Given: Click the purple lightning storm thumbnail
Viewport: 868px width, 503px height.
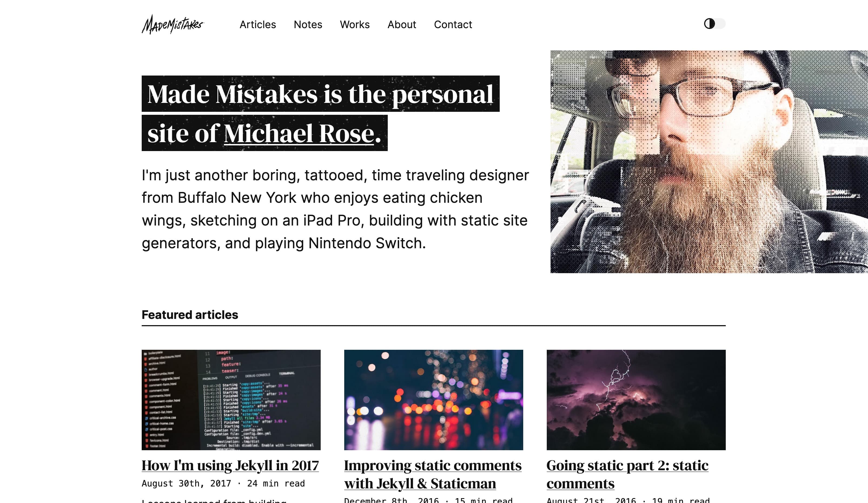Looking at the screenshot, I should coord(636,400).
